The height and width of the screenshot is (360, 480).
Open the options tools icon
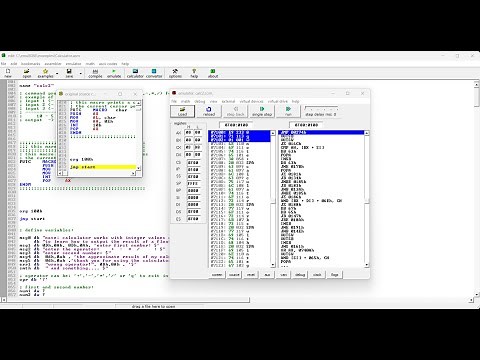tap(175, 73)
